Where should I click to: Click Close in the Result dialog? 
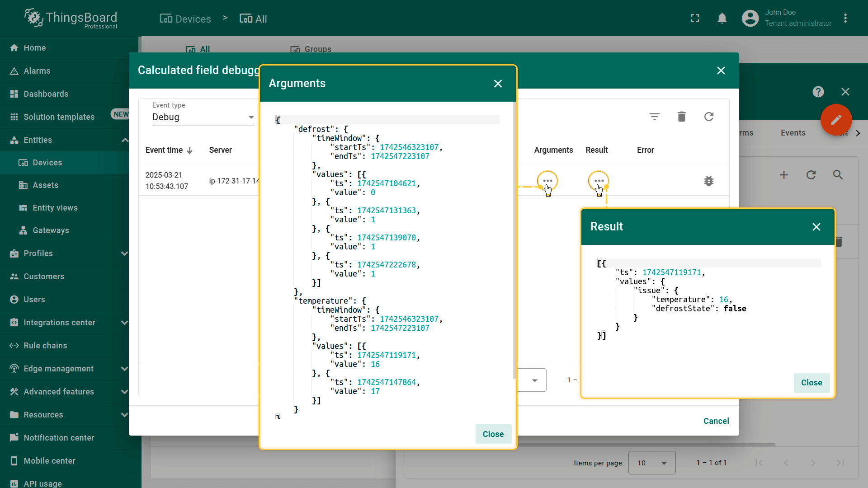pyautogui.click(x=811, y=383)
